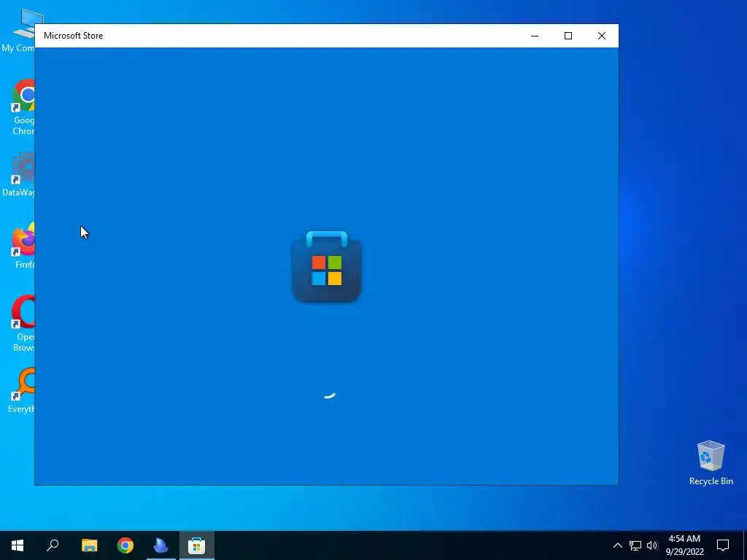Select the Everything search desktop shortcut
Viewport: 747px width, 560px height.
click(21, 391)
